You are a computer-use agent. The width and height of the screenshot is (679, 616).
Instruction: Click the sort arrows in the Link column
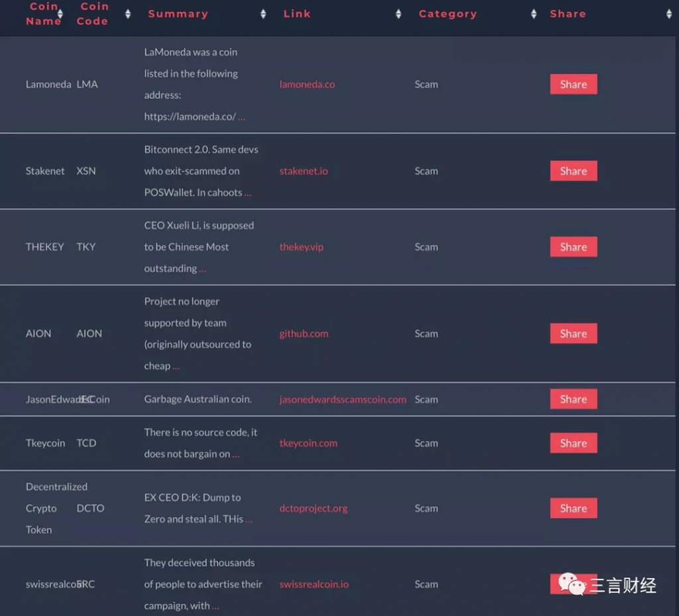399,14
